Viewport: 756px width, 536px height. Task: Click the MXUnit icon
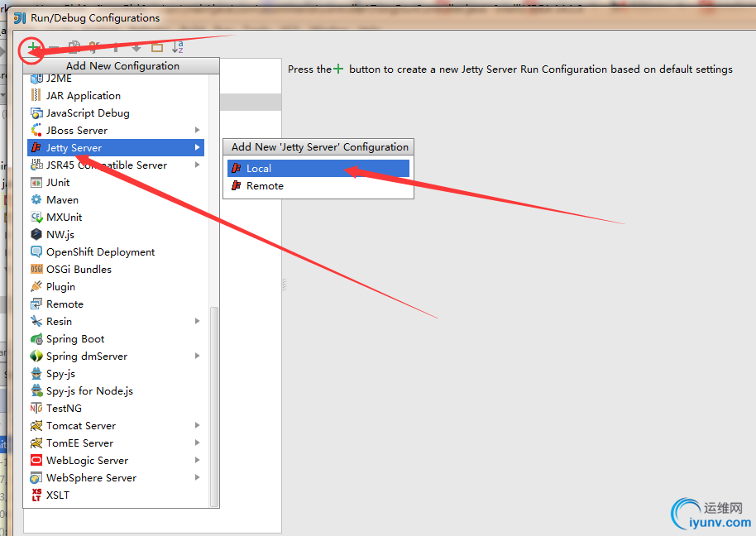[36, 217]
